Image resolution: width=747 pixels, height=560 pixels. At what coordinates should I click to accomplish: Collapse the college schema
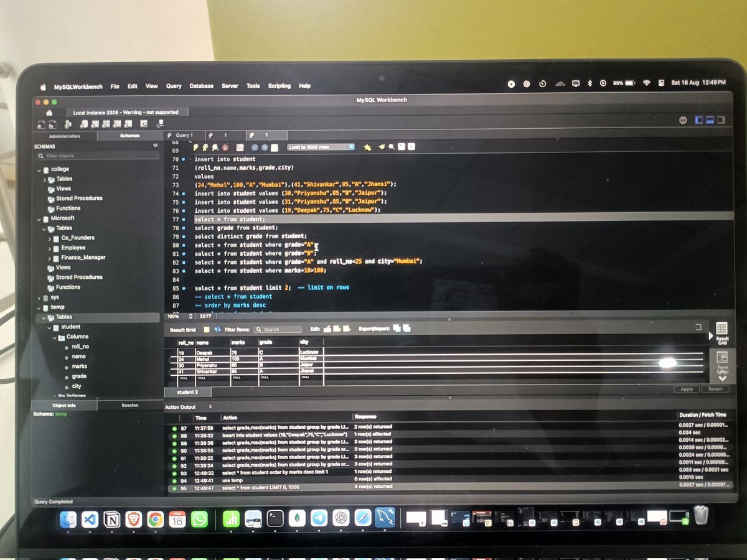point(39,169)
